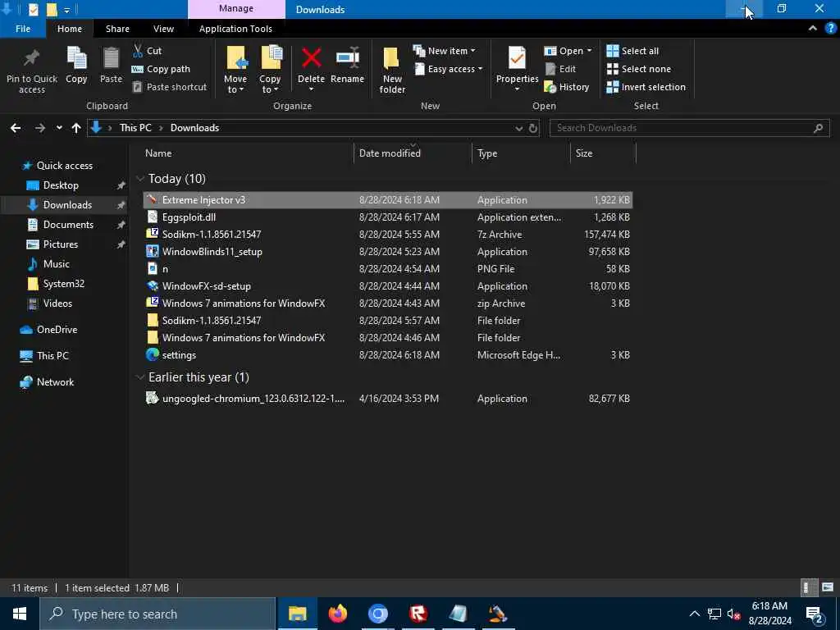Click Invert selection in the ribbon
This screenshot has width=840, height=630.
(x=646, y=87)
